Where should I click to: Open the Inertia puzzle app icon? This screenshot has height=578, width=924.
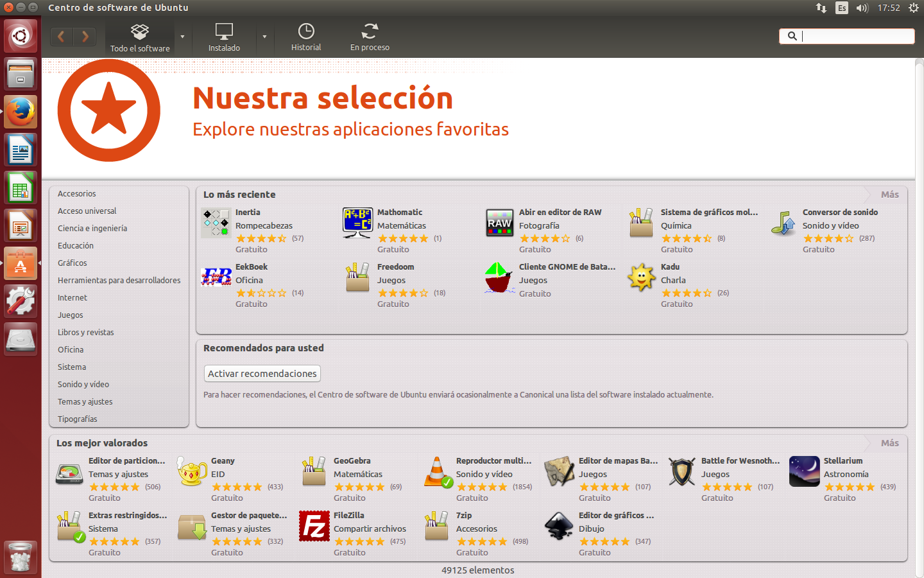click(216, 223)
